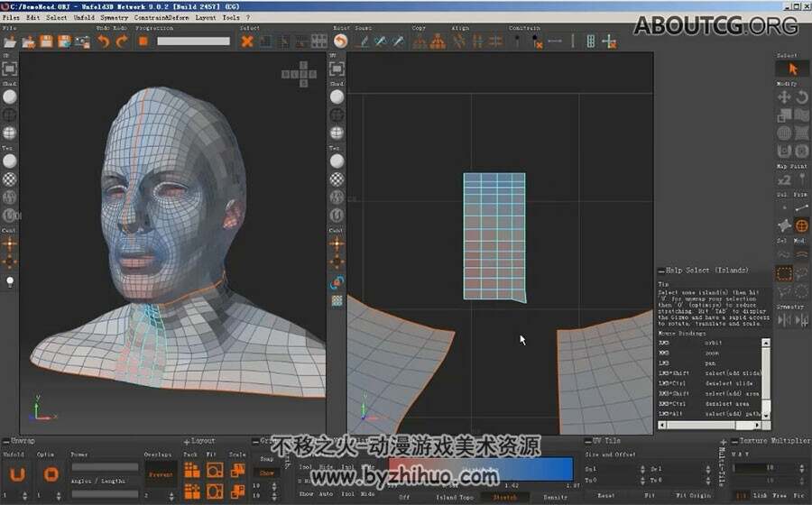This screenshot has width=812, height=505.
Task: Toggle the Prevent overlaps button
Action: point(161,474)
